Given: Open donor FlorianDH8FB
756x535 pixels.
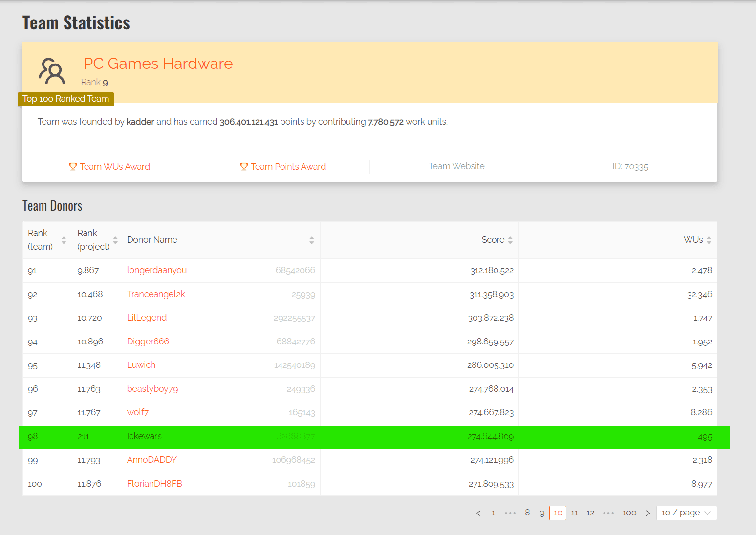Looking at the screenshot, I should [154, 484].
